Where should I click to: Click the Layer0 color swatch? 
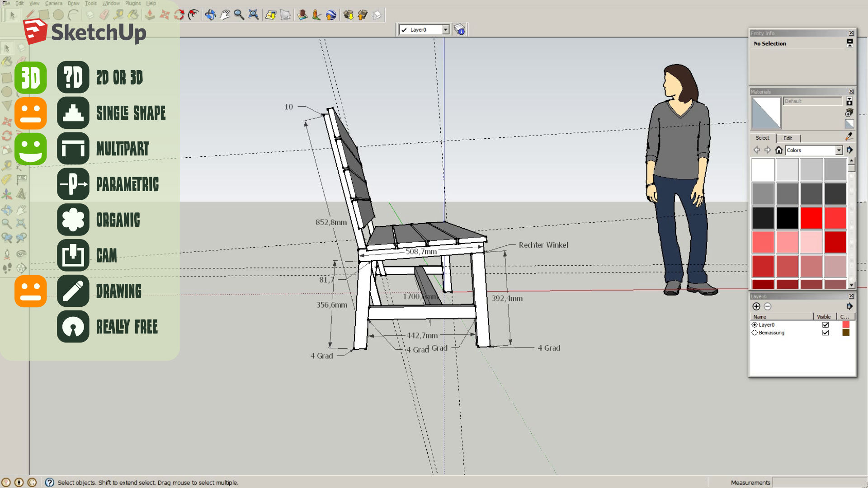pos(846,325)
